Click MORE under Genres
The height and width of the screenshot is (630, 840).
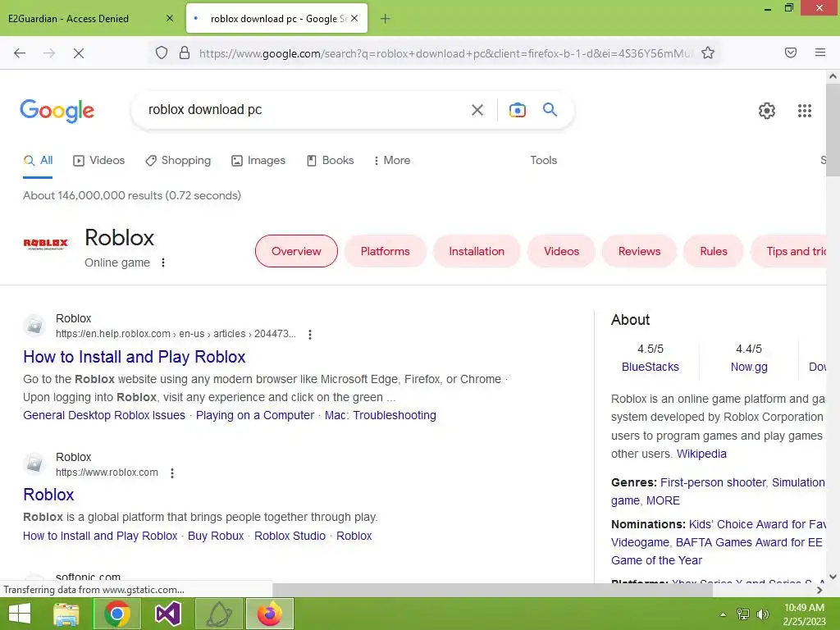pyautogui.click(x=663, y=500)
